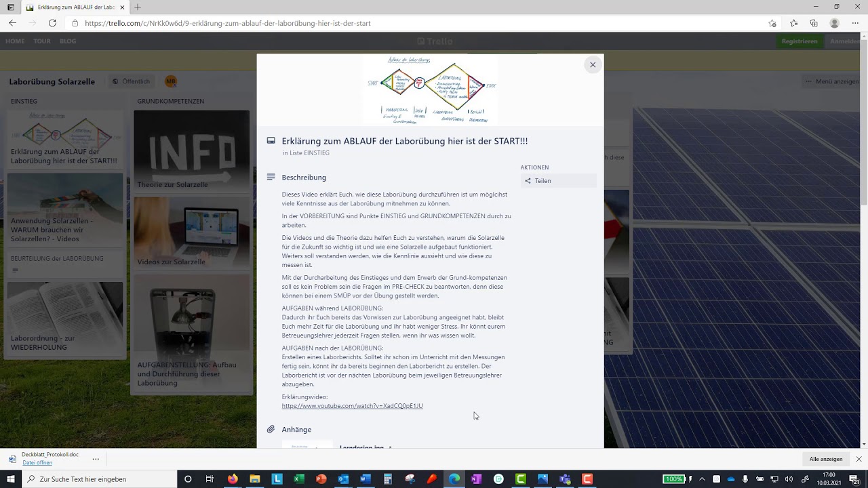Open the Windows Start menu
Viewport: 868px width, 488px height.
click(11, 479)
